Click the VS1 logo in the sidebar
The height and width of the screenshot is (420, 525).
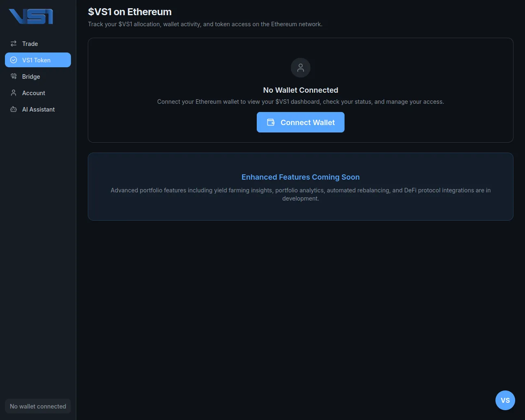coord(31,16)
